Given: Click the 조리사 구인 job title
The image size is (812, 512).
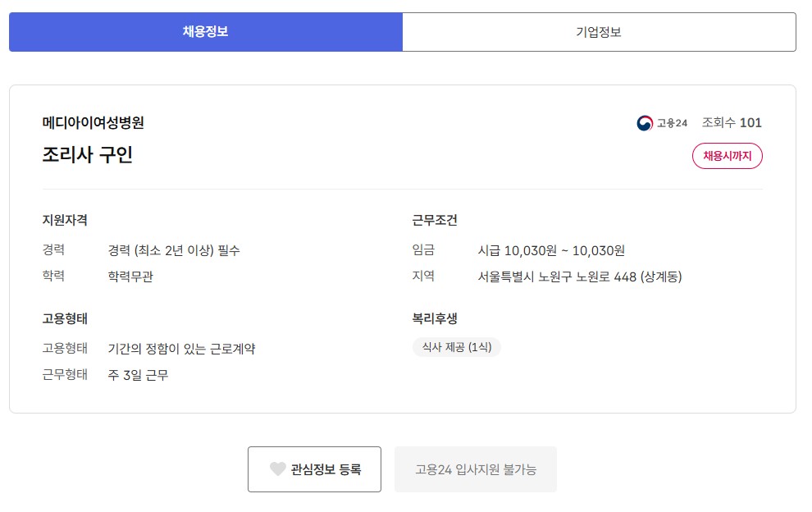Looking at the screenshot, I should (88, 154).
